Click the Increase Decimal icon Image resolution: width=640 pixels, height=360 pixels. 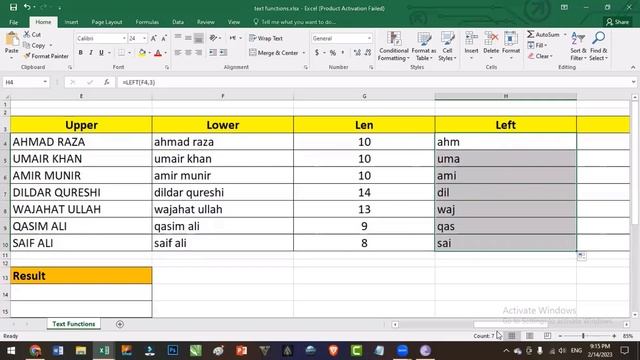tap(357, 53)
